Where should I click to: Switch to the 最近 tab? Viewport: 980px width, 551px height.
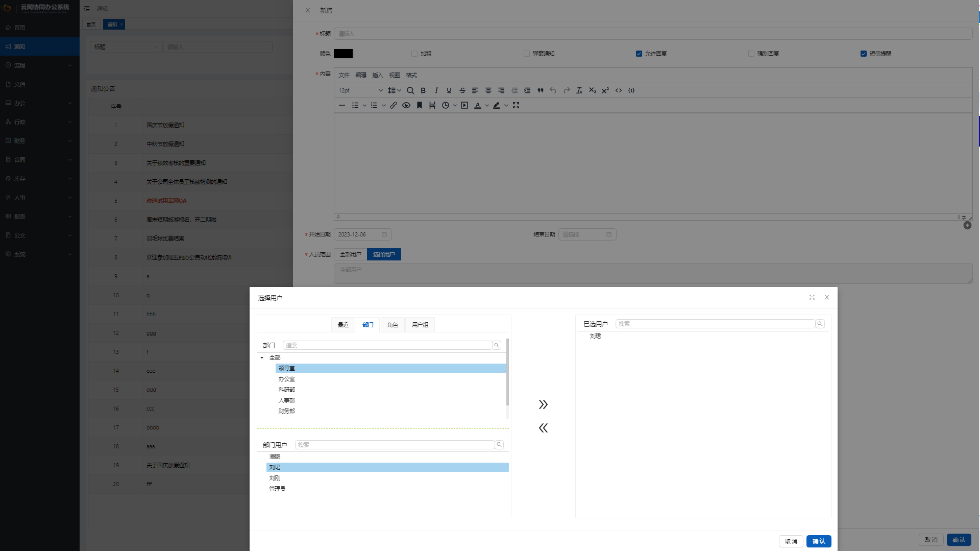(x=344, y=325)
